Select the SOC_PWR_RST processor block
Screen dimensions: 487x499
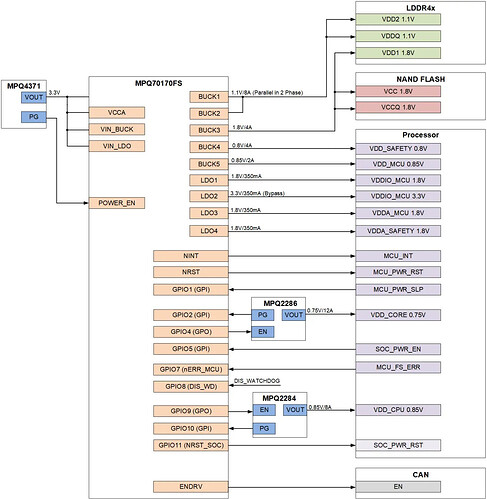[398, 445]
